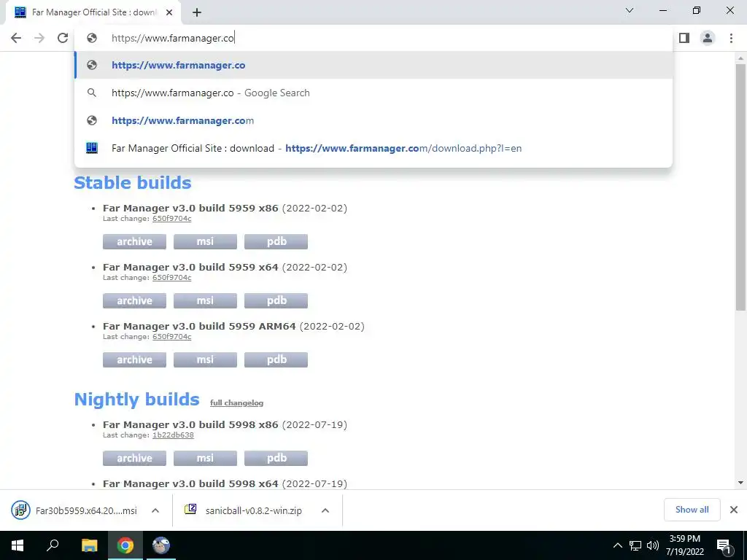The height and width of the screenshot is (560, 747).
Task: Download archive for build 5959 x64
Action: pos(134,300)
